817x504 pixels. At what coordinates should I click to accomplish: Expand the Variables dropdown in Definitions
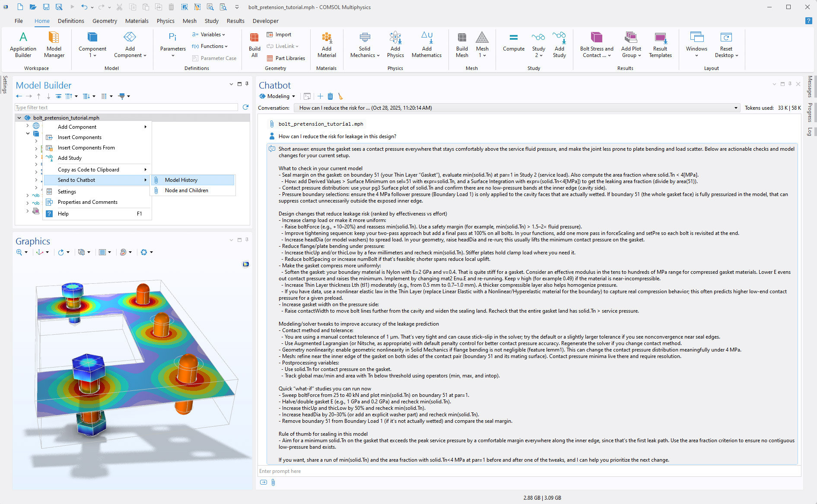pyautogui.click(x=210, y=35)
